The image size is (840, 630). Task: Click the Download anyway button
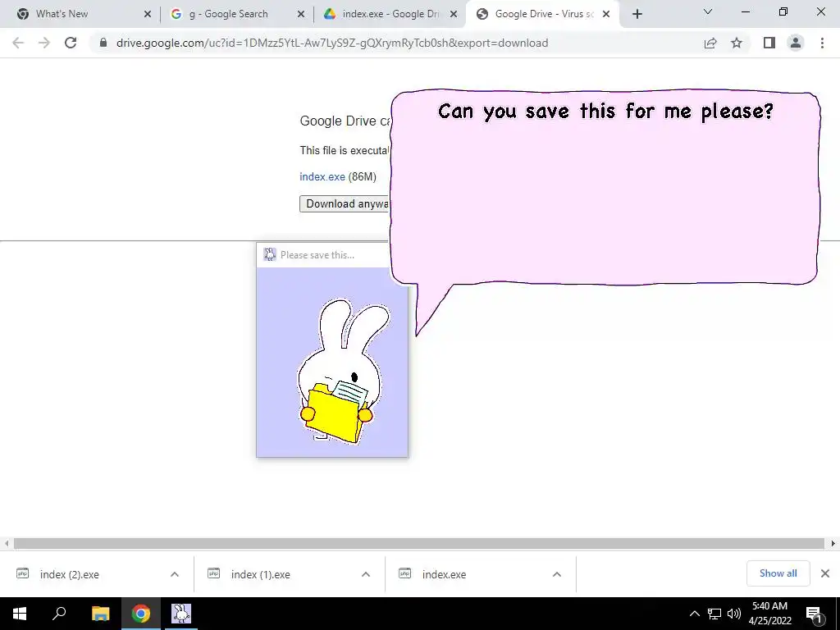tap(345, 203)
